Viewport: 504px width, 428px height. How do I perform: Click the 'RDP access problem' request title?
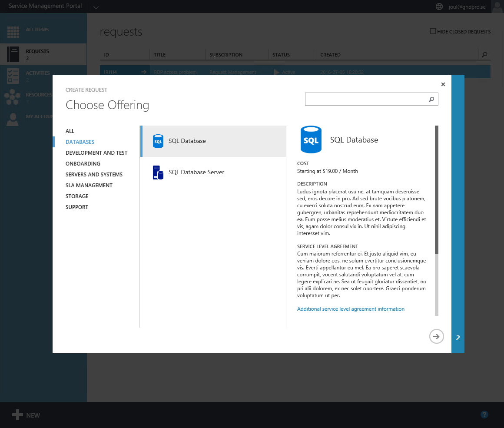coord(175,73)
